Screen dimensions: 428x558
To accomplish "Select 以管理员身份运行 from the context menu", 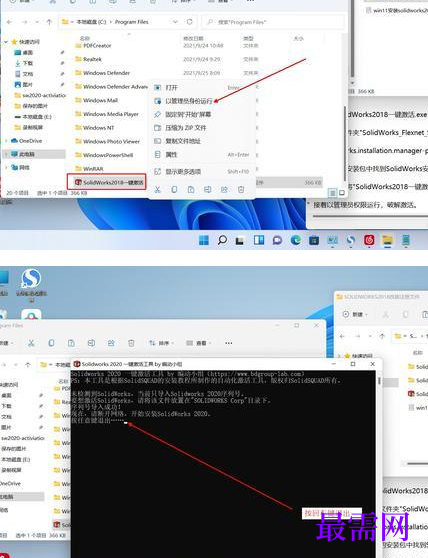I will pyautogui.click(x=189, y=101).
